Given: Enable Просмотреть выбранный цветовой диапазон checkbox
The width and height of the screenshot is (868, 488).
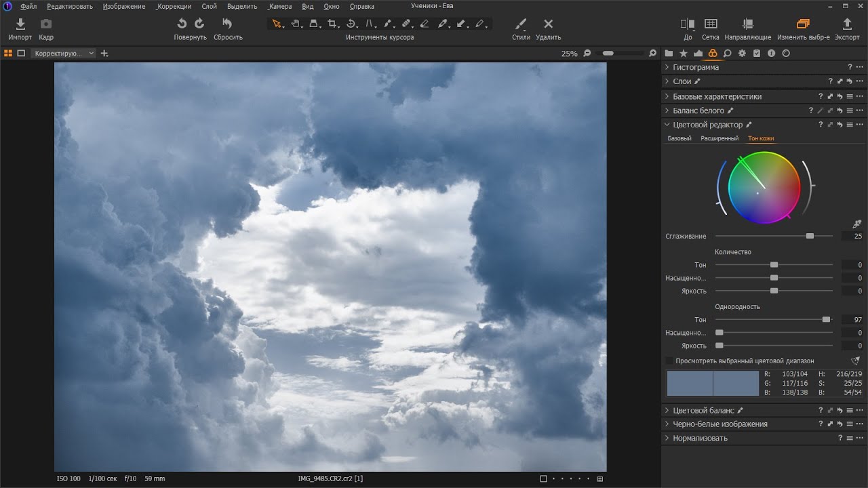Looking at the screenshot, I should click(670, 361).
